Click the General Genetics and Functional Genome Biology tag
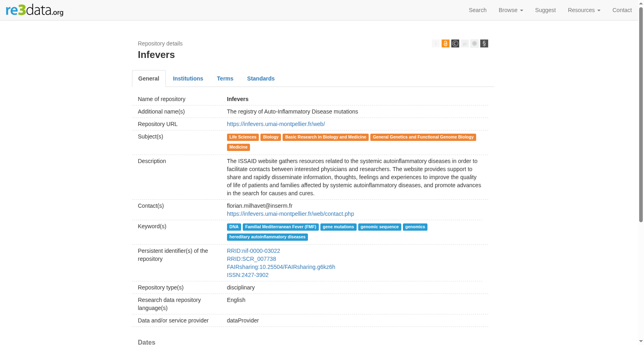644x345 pixels. coord(423,137)
